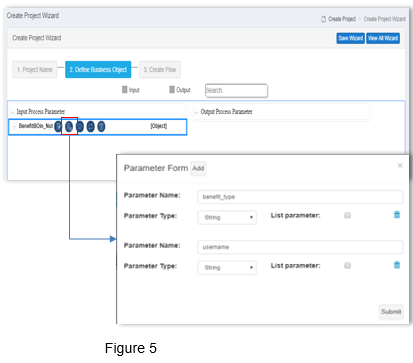Collapse the Input Process Parameter tree
Image resolution: width=413 pixels, height=363 pixels.
tap(12, 112)
